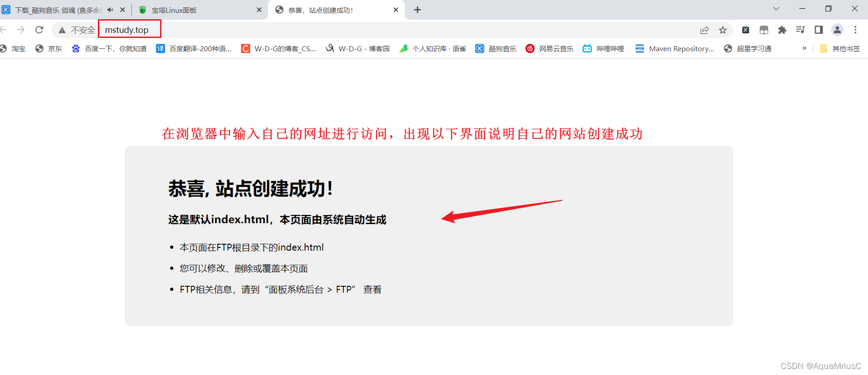Click 这是默认index.html subtitle text
868x375 pixels.
coord(277,220)
